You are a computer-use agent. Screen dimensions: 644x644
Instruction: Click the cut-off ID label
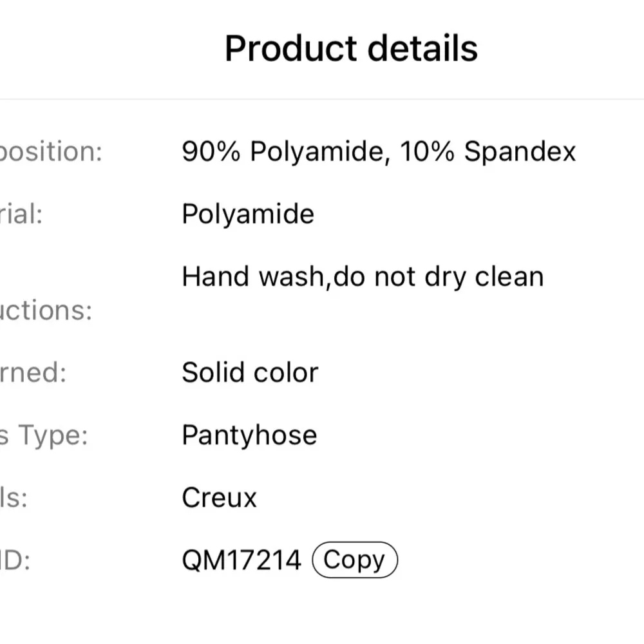[x=14, y=560]
